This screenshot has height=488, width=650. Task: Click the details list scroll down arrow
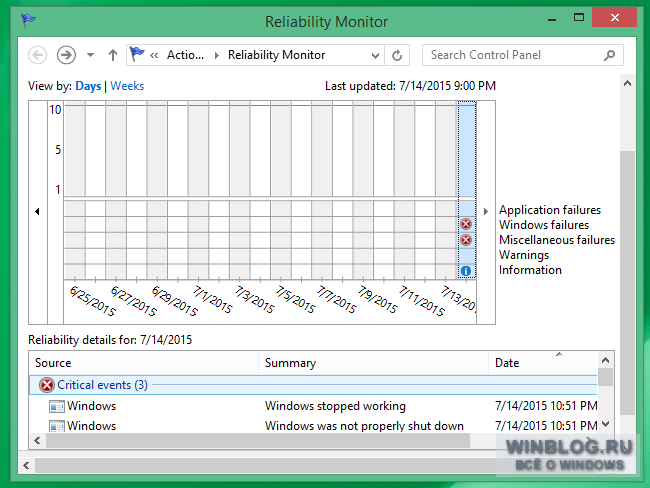606,424
